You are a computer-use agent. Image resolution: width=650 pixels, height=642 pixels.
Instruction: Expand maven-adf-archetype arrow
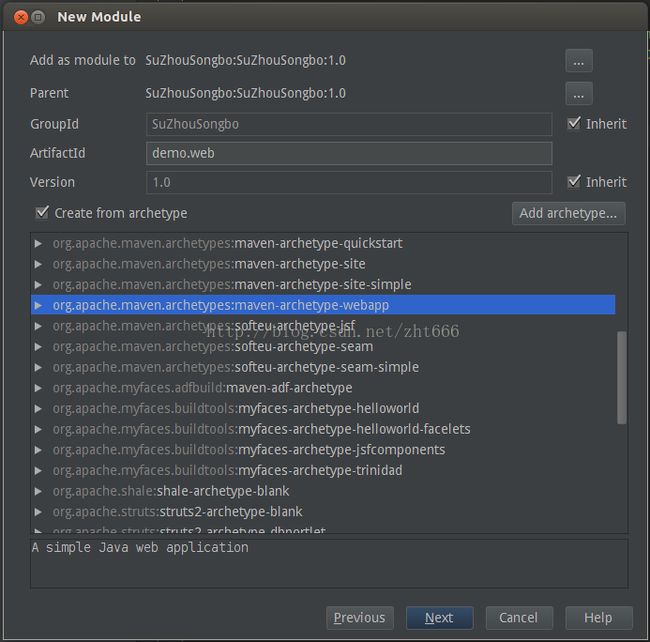tap(38, 388)
